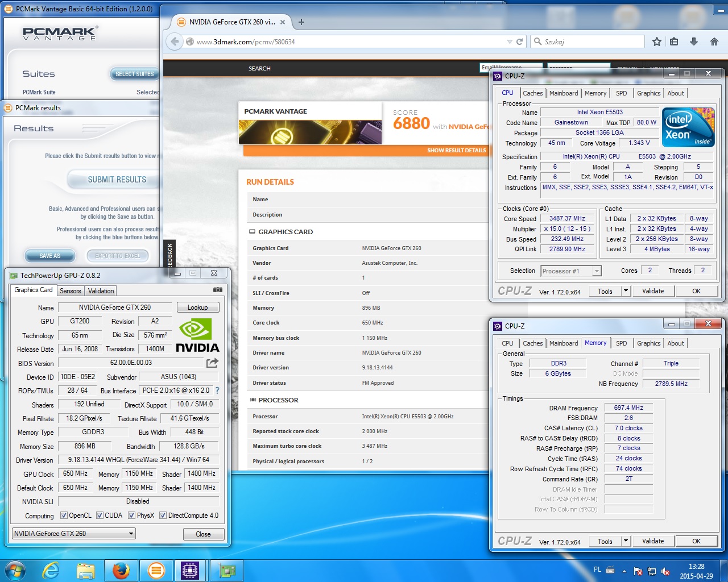Switch to Firefox in the taskbar
Image resolution: width=728 pixels, height=582 pixels.
(121, 570)
